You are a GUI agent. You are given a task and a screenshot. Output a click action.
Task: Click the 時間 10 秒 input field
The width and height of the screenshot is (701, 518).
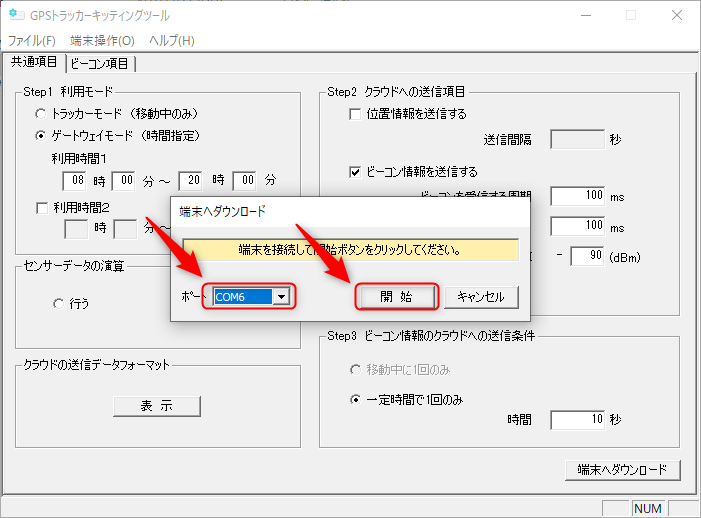[578, 420]
